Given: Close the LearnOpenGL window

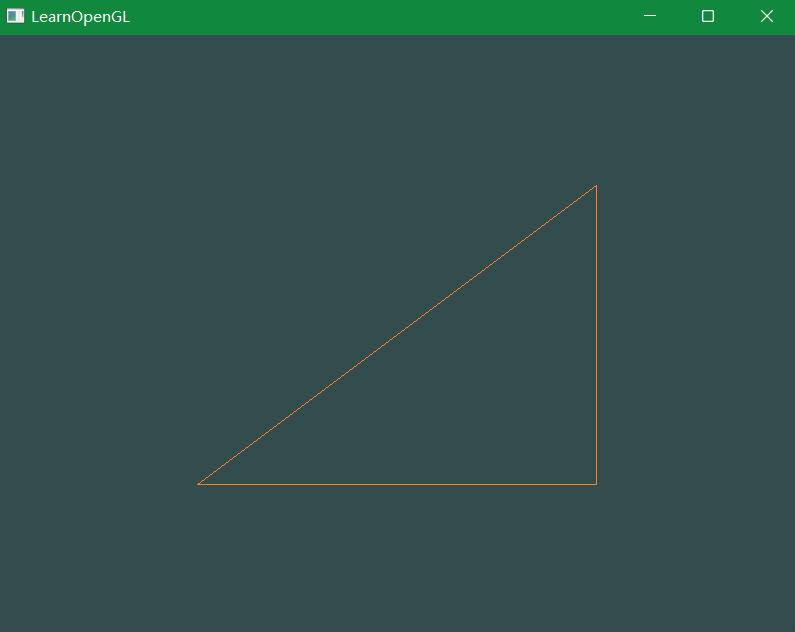Looking at the screenshot, I should pos(767,16).
